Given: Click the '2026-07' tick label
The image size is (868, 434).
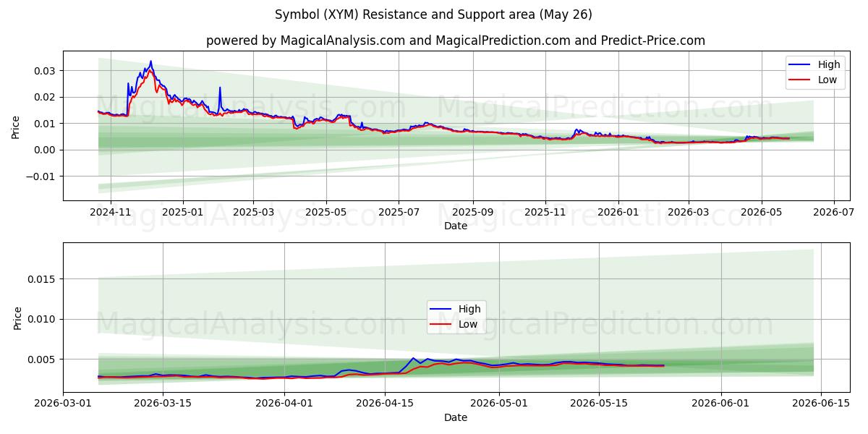Looking at the screenshot, I should click(x=834, y=211).
